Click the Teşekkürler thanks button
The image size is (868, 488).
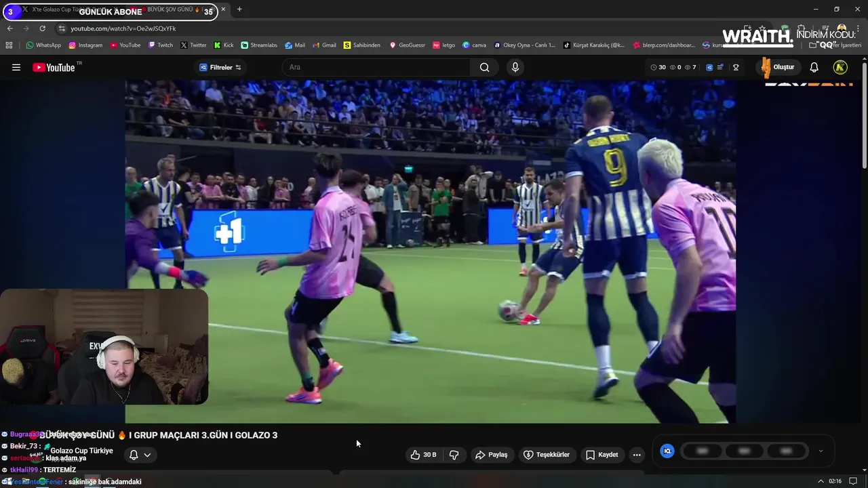pos(547,455)
